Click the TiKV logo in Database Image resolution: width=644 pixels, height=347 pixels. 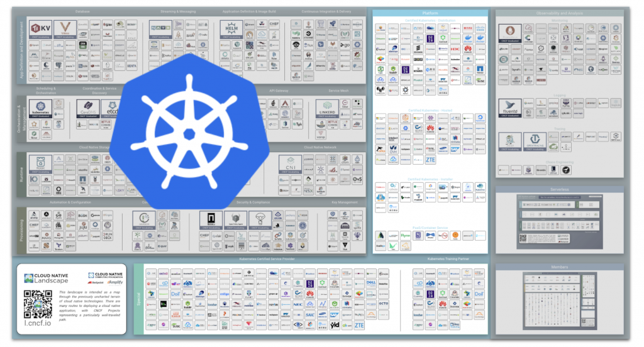click(x=41, y=29)
